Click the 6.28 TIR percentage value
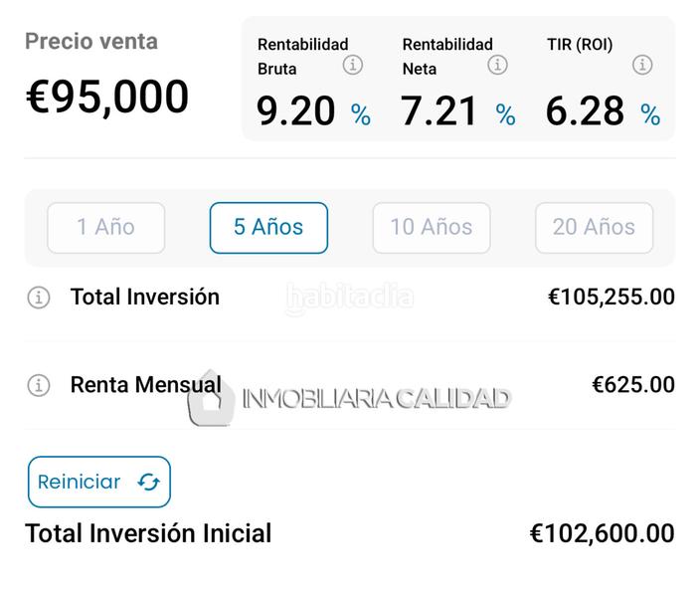This screenshot has height=597, width=700. coord(586,111)
